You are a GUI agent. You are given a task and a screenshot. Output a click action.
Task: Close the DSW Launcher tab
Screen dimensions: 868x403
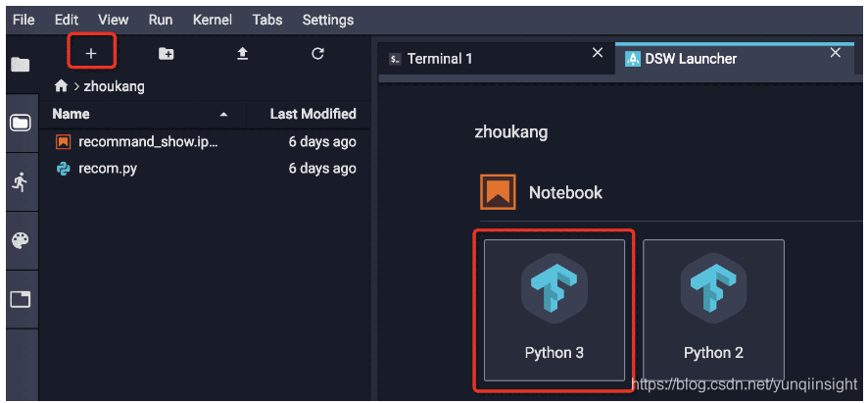click(836, 53)
